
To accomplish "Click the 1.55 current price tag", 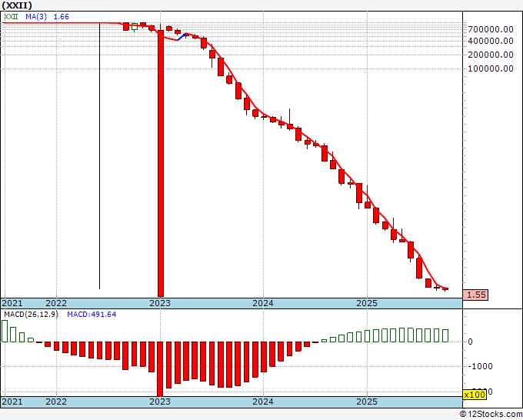I will [x=475, y=295].
